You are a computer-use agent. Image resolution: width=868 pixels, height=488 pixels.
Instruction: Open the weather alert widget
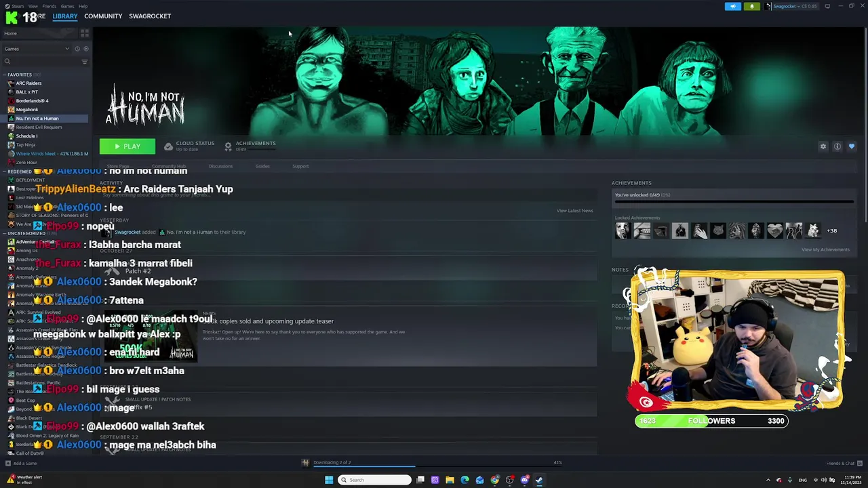coord(24,480)
